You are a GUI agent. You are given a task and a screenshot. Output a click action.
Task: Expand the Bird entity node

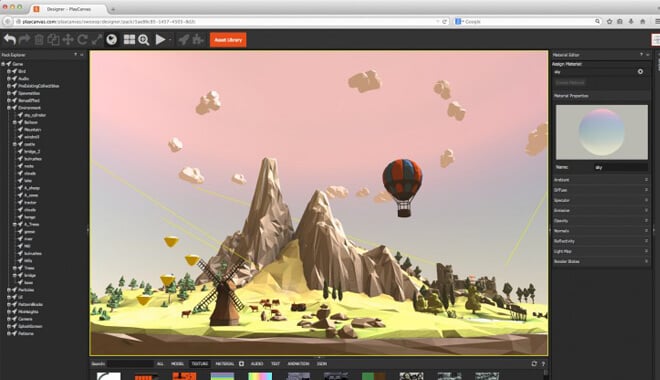click(8, 72)
